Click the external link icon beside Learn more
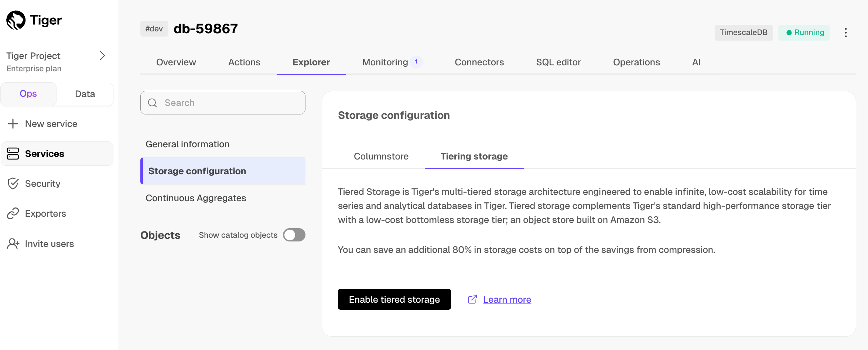 pos(472,299)
